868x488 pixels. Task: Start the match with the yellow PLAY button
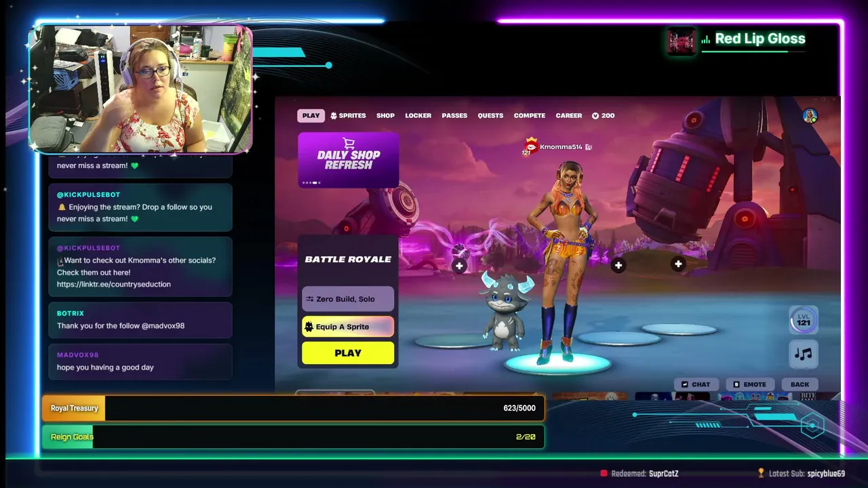[348, 353]
